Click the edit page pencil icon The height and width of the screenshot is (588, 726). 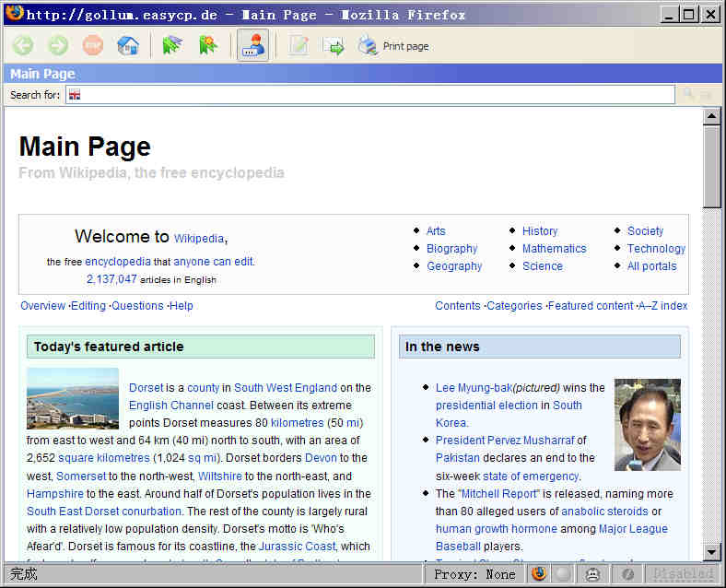tap(299, 45)
